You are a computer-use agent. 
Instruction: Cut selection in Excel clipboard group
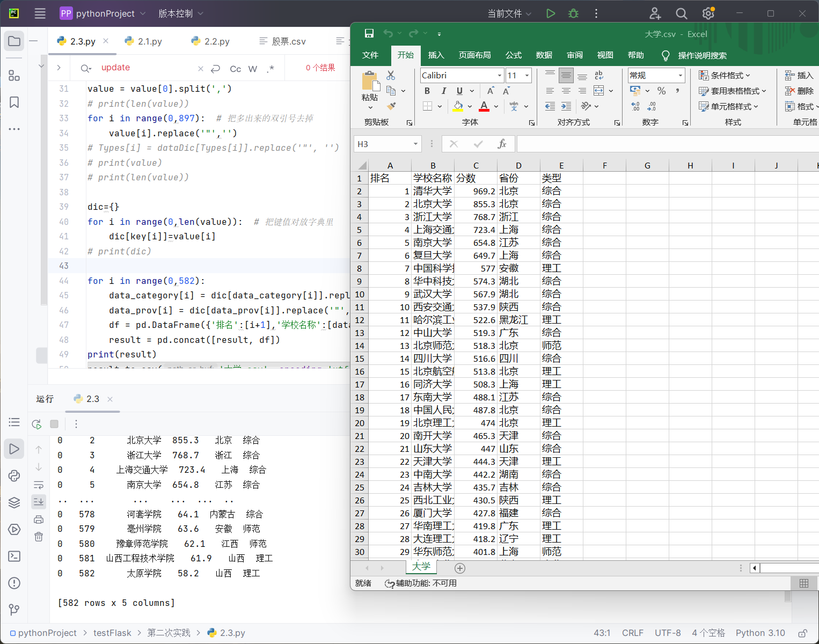(391, 75)
